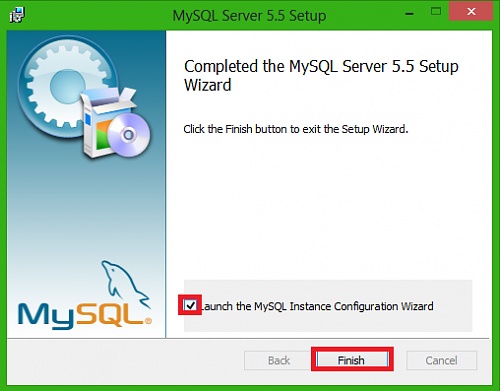Image resolution: width=500 pixels, height=391 pixels.
Task: Click the Finish button instruction sentence
Action: click(x=296, y=129)
